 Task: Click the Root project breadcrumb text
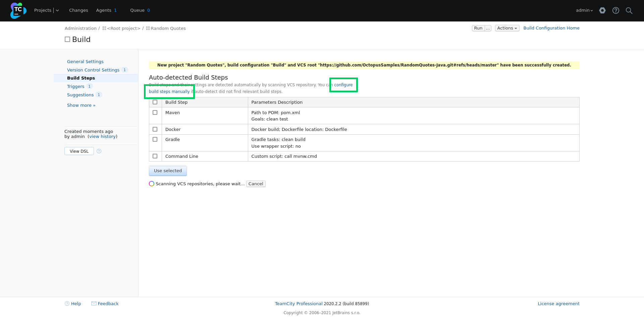point(123,29)
